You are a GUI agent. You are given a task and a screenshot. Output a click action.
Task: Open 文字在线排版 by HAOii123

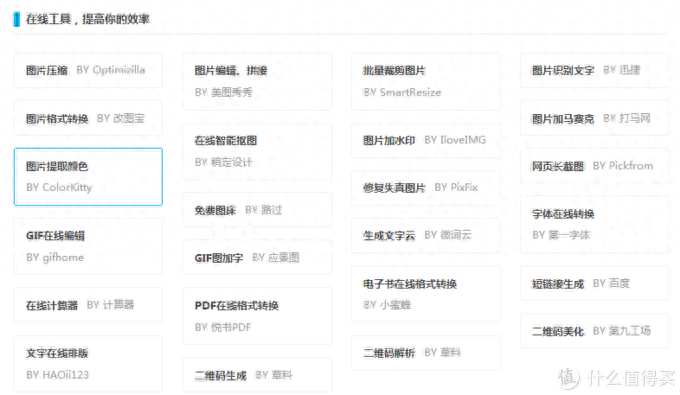(x=88, y=364)
